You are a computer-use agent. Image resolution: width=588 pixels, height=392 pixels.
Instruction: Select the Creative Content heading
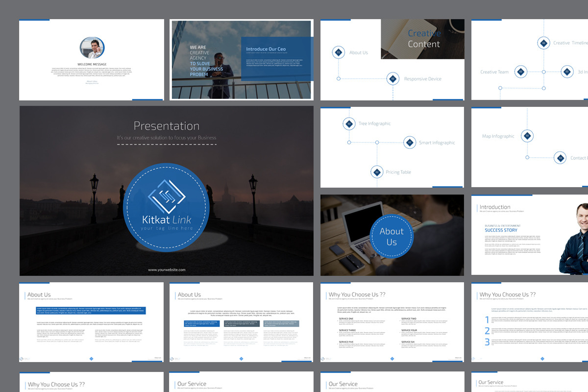(x=424, y=39)
